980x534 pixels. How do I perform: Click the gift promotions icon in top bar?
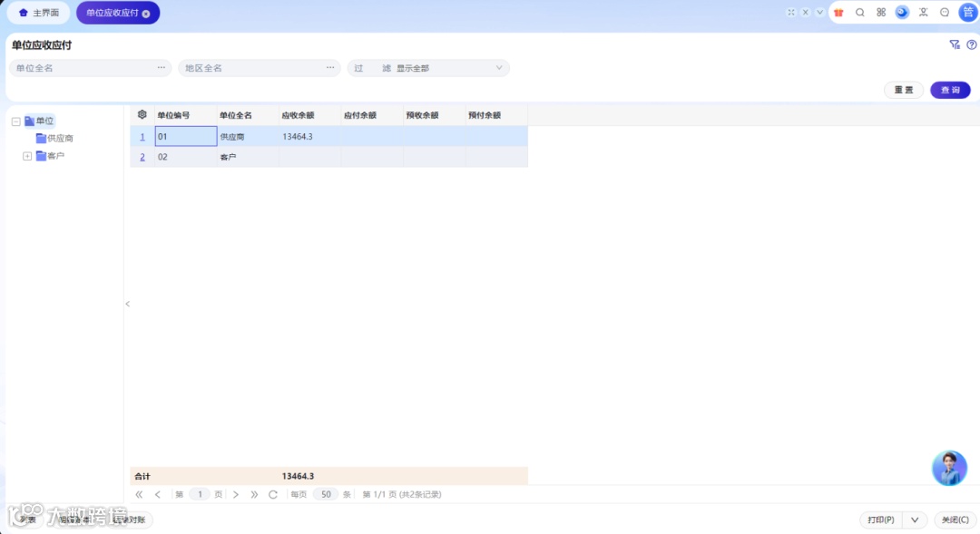[838, 13]
